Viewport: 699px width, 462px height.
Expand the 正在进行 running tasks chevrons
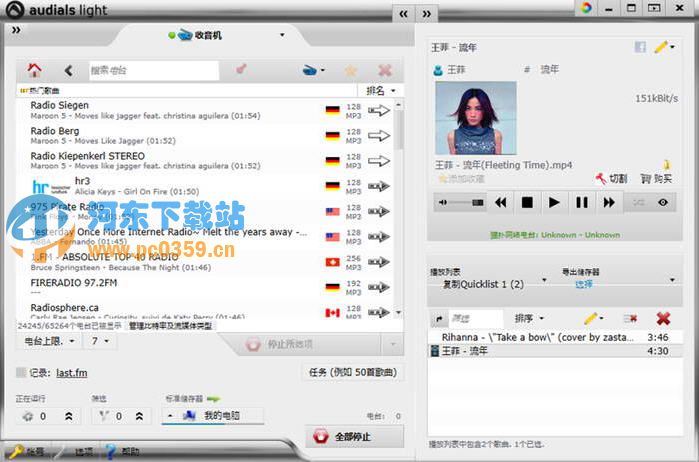69,416
